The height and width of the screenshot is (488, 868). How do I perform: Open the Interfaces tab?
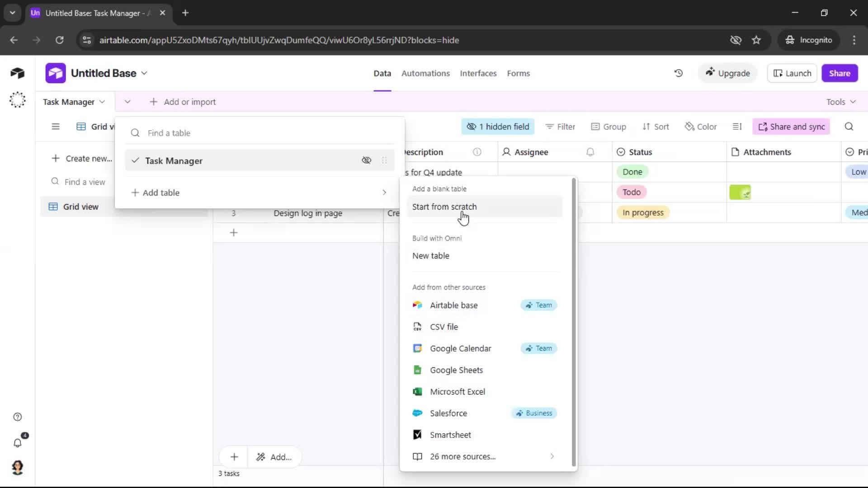tap(478, 73)
